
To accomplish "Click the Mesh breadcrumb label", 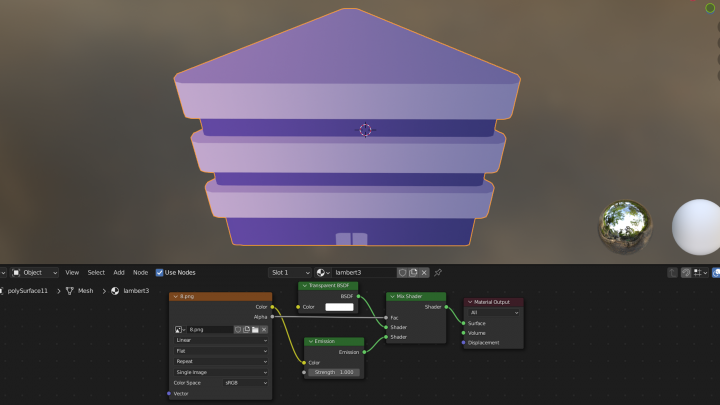I will point(85,291).
